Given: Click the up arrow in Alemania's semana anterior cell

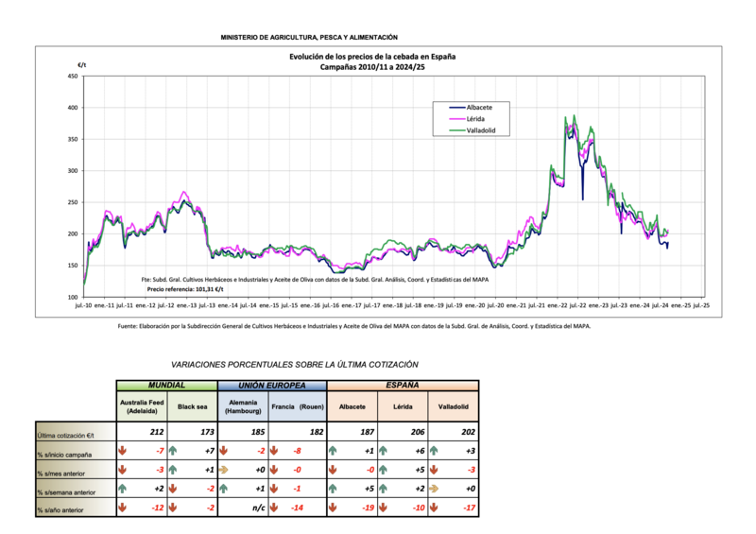Looking at the screenshot, I should (x=225, y=491).
